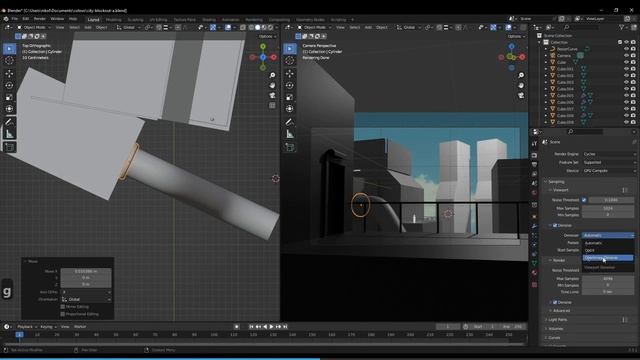
Task: Choose the Move tool in left viewport
Action: point(9,74)
